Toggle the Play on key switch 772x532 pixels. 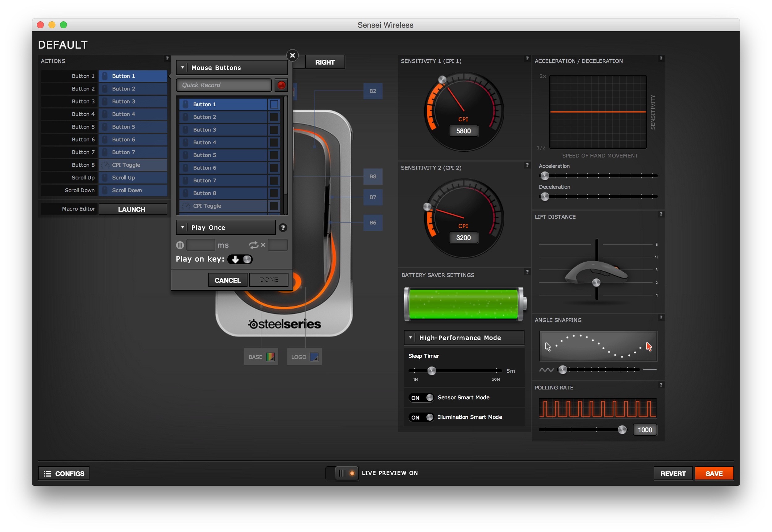point(240,259)
